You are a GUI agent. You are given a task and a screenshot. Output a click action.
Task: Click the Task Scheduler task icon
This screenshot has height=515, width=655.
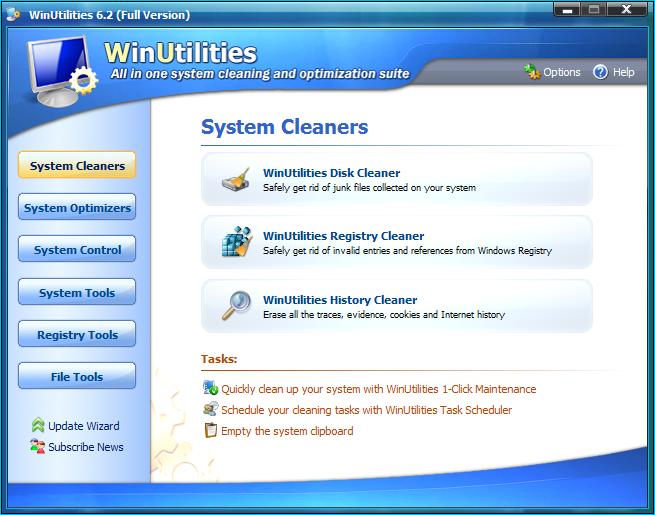click(210, 410)
